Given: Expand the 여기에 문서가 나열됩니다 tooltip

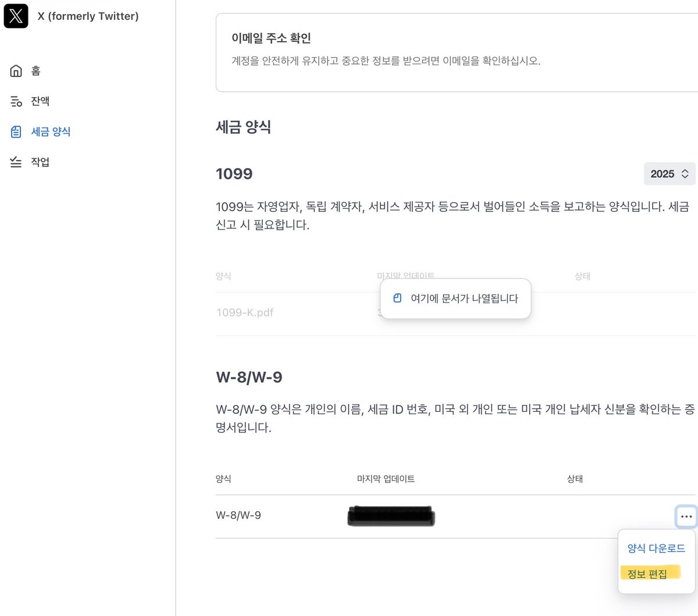Looking at the screenshot, I should (x=455, y=298).
